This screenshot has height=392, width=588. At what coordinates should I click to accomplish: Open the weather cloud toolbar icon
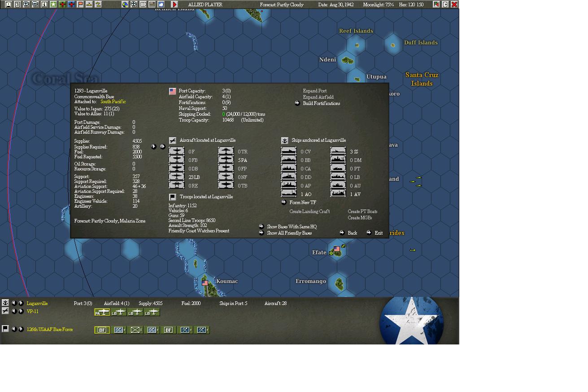(x=161, y=4)
